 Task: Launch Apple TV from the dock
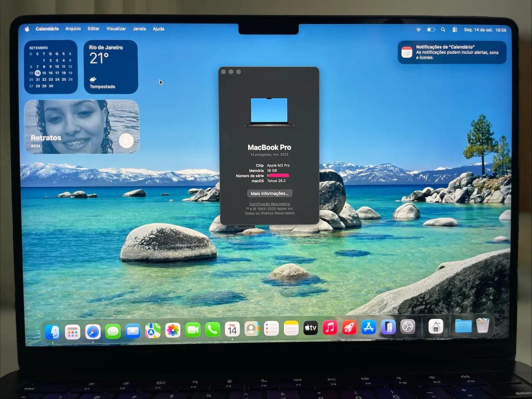pyautogui.click(x=310, y=328)
